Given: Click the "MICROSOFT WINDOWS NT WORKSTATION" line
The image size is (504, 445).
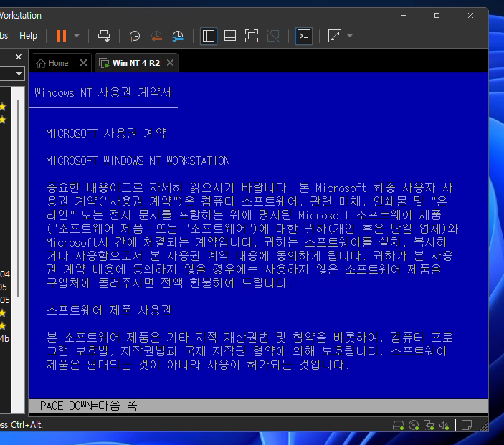Looking at the screenshot, I should coord(138,161).
